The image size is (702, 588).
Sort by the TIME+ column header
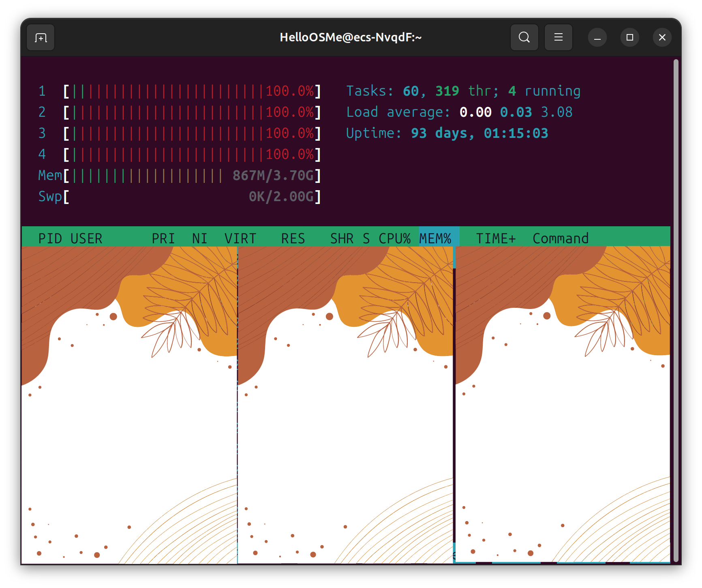pyautogui.click(x=496, y=238)
